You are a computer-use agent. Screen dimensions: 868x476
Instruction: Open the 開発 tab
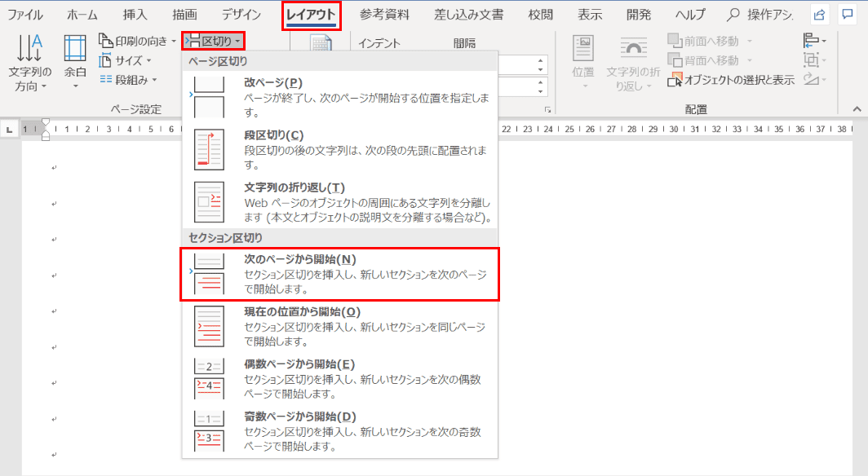(x=639, y=15)
